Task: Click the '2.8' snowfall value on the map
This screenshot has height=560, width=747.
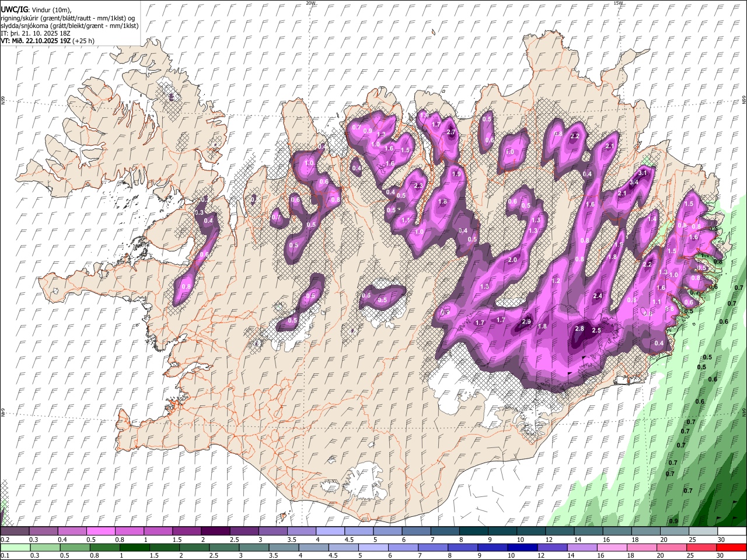Action: click(x=580, y=329)
